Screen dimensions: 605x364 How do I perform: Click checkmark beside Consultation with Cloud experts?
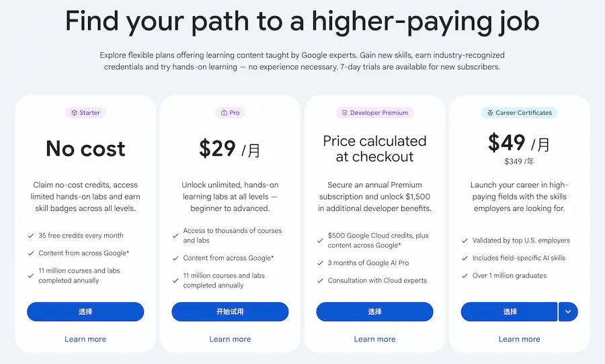(321, 281)
